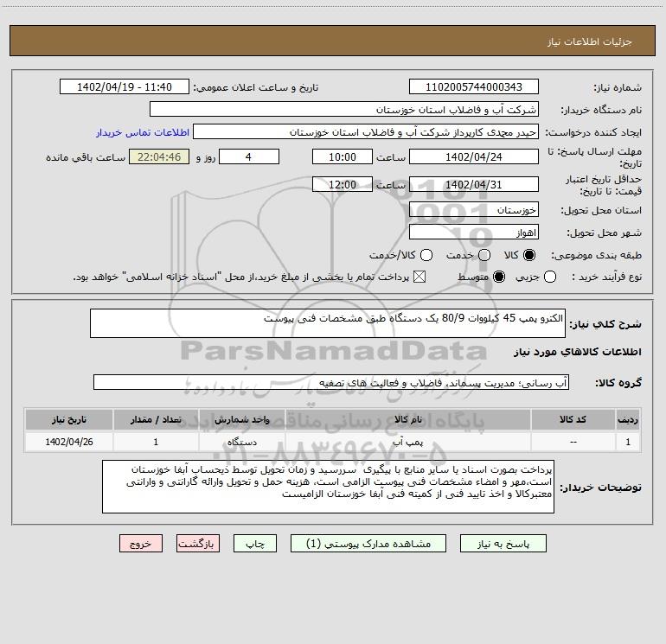The image size is (666, 644).
Task: Click the دستگاه unit cell
Action: [x=241, y=442]
